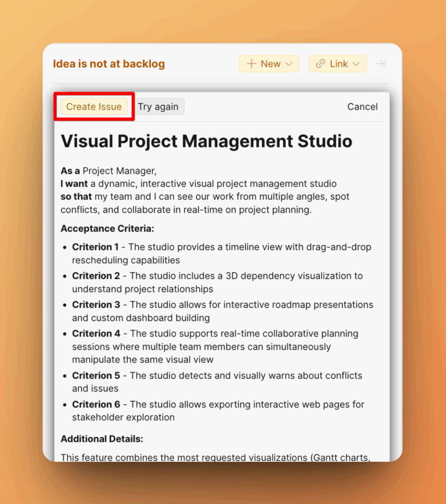
Task: Click the panel collapse arrow icon top right
Action: tap(381, 63)
